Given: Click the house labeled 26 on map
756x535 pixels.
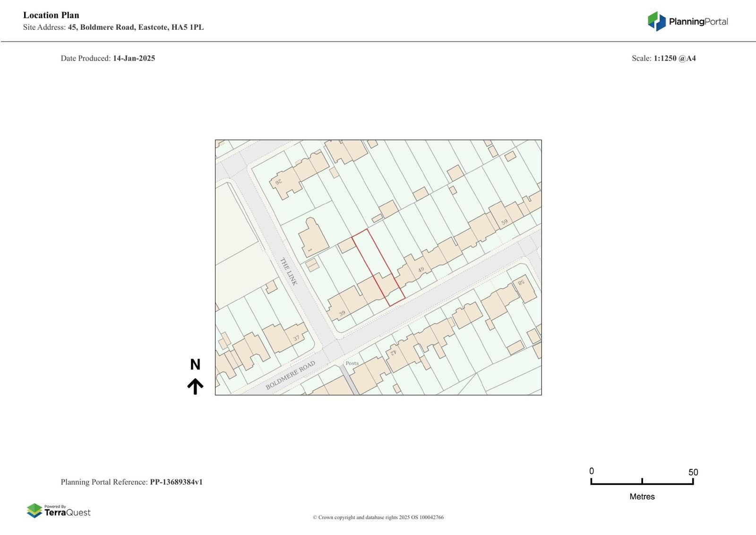Looking at the screenshot, I should click(279, 181).
